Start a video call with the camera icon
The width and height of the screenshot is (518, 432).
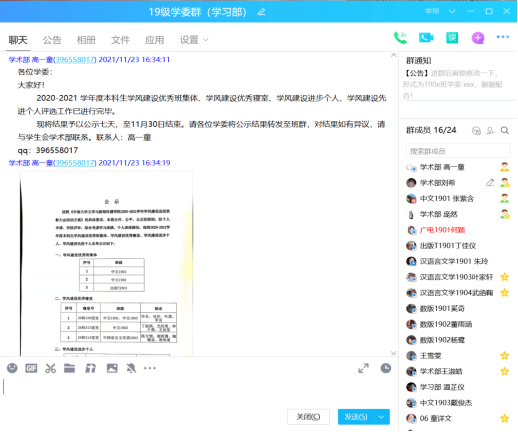[426, 38]
